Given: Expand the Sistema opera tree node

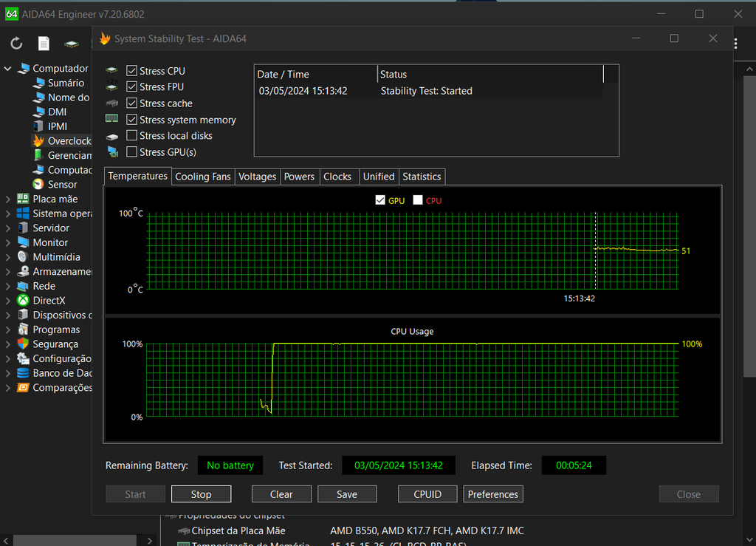Looking at the screenshot, I should tap(7, 214).
